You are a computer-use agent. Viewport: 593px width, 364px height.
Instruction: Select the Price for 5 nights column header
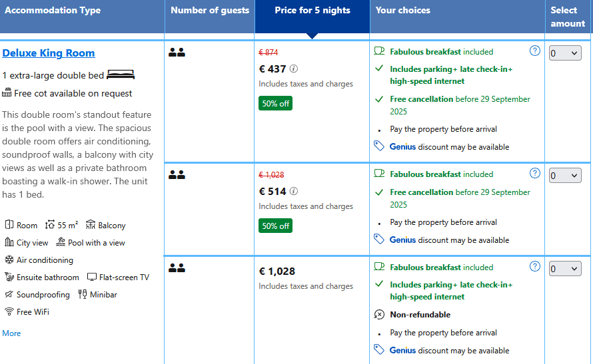point(312,11)
